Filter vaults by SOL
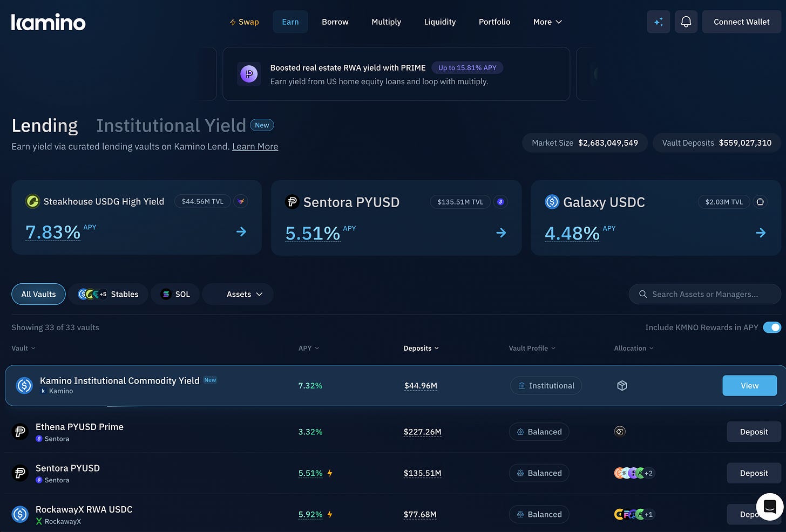The width and height of the screenshot is (786, 532). pos(175,294)
